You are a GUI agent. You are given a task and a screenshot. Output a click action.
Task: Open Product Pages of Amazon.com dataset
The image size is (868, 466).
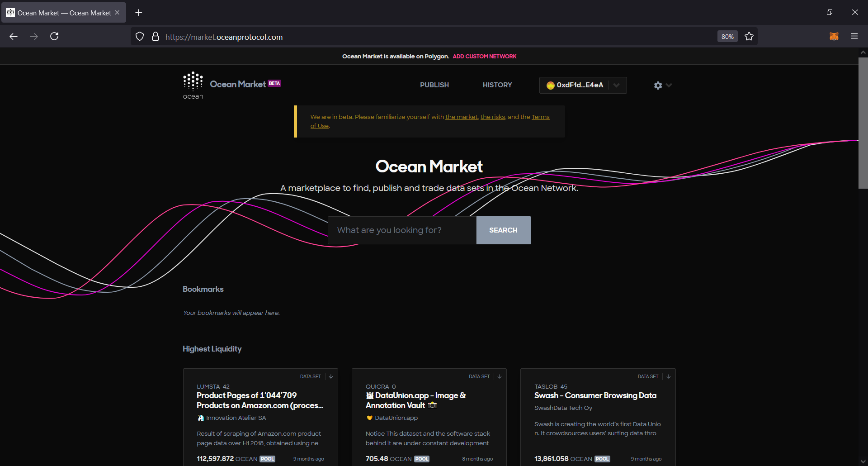(260, 400)
